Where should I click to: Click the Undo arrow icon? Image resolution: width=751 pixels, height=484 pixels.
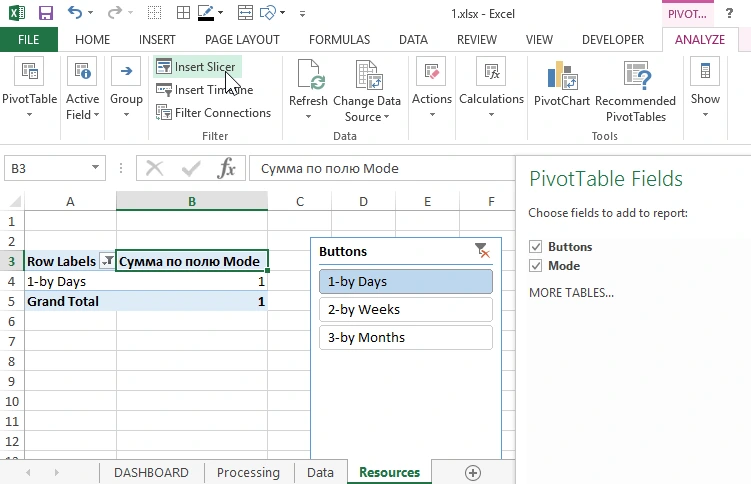coord(76,14)
